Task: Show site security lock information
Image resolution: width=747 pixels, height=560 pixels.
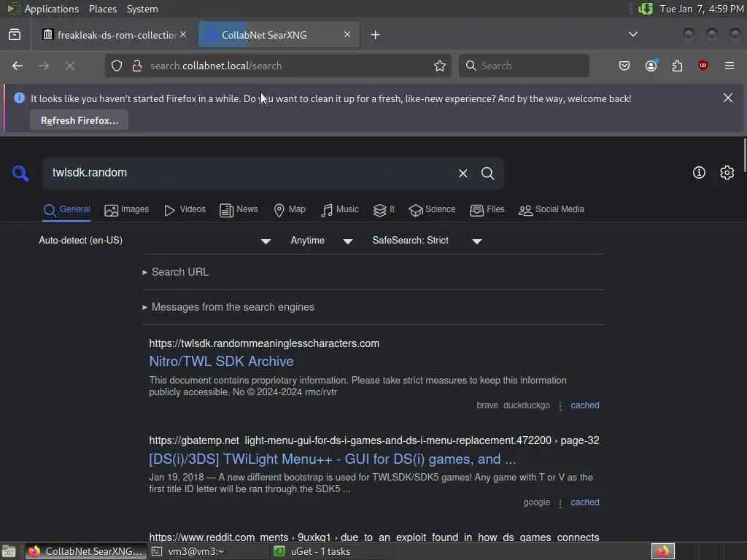Action: pos(137,66)
